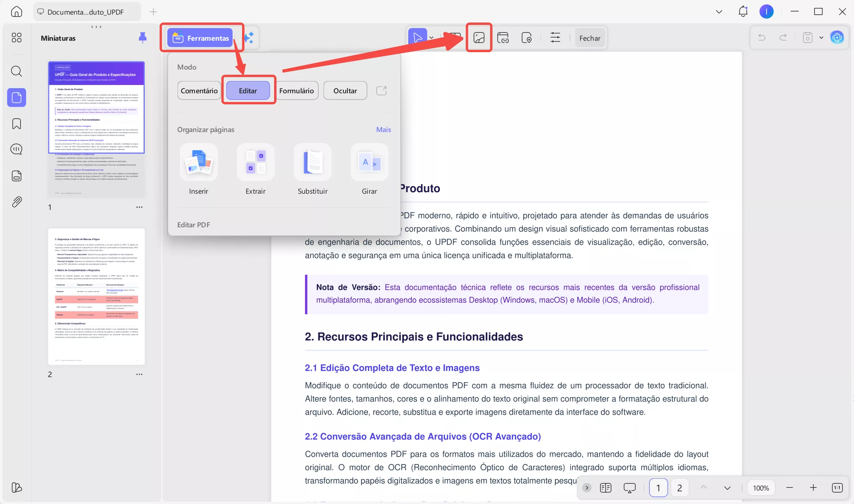
Task: Open the search tool in sidebar
Action: [17, 71]
